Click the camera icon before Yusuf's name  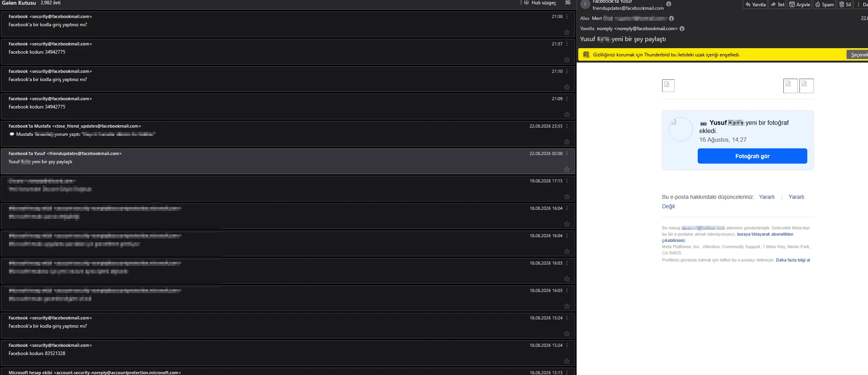[x=704, y=123]
